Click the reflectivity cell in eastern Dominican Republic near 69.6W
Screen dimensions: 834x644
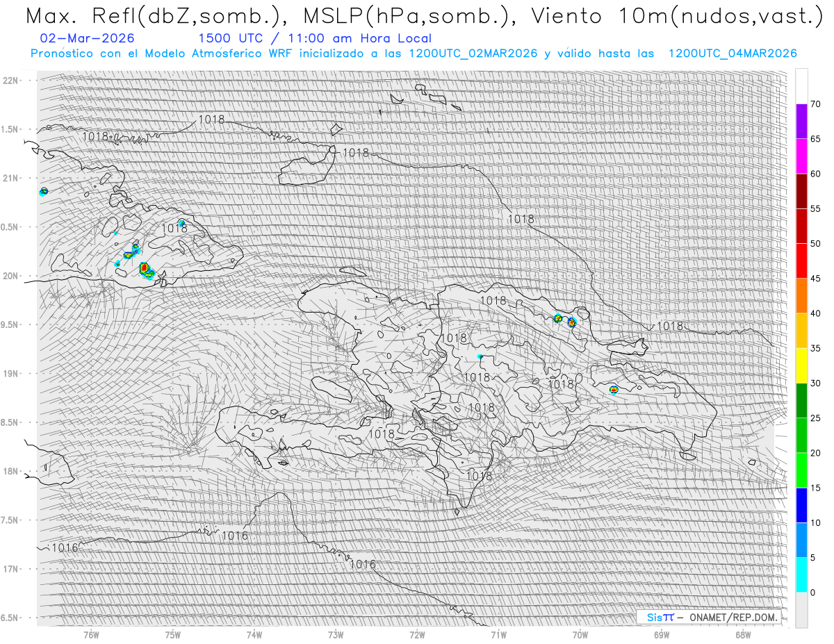[614, 390]
